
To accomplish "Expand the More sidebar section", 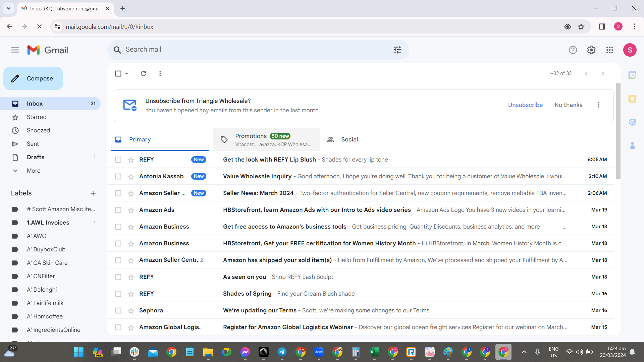I will [x=34, y=171].
